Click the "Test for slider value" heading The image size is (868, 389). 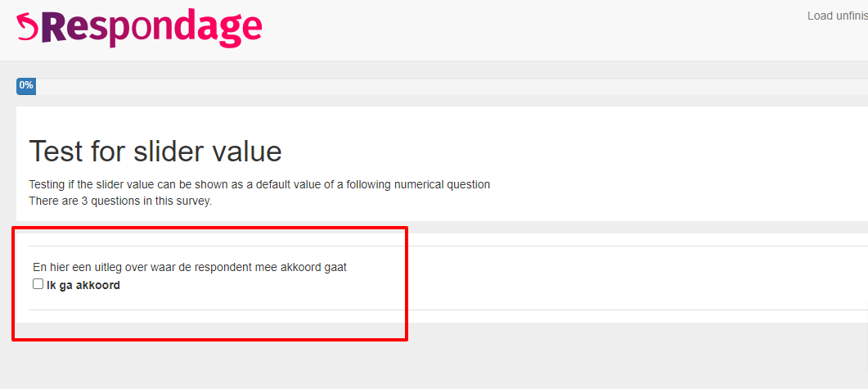click(x=155, y=152)
